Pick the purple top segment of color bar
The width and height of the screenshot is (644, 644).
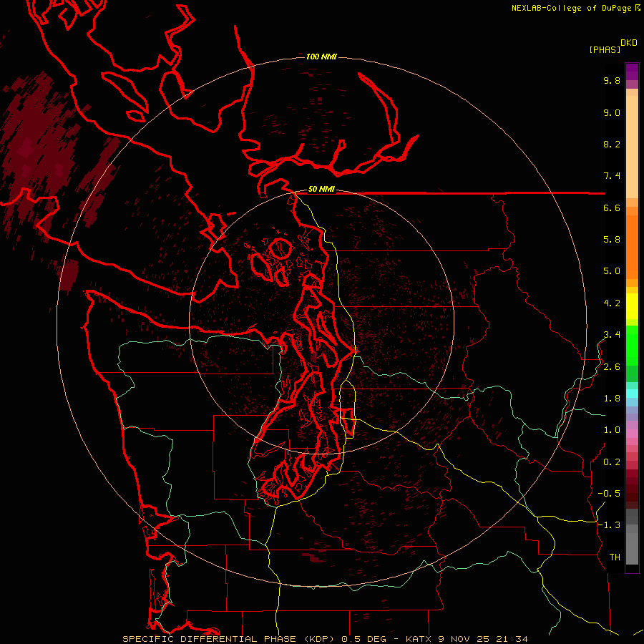point(632,72)
